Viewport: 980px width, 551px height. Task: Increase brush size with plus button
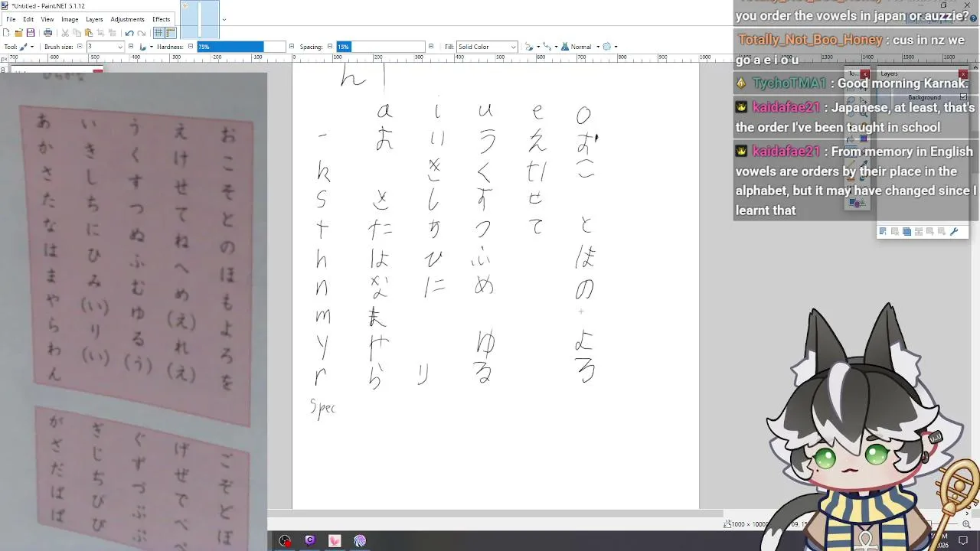coord(131,47)
